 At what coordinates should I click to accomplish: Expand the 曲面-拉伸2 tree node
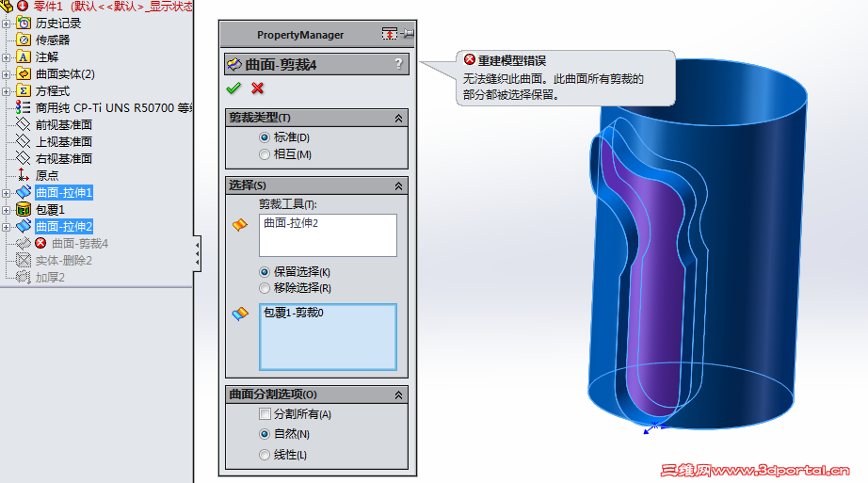(6, 227)
